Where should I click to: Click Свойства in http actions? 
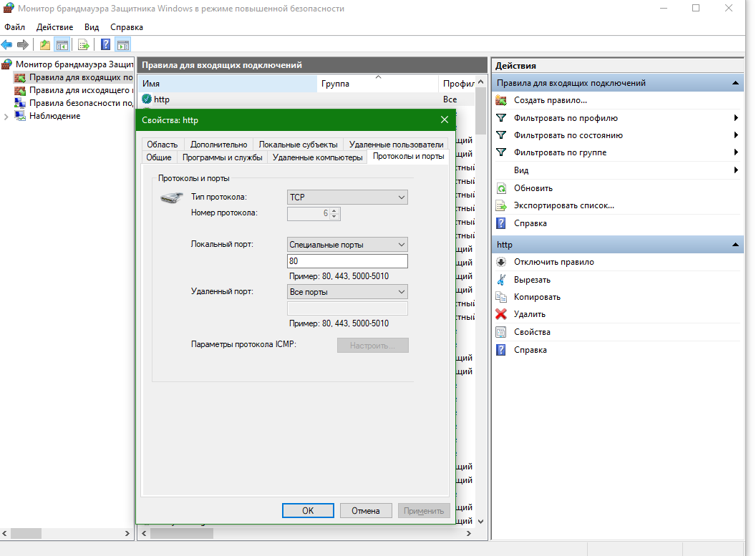(x=532, y=332)
